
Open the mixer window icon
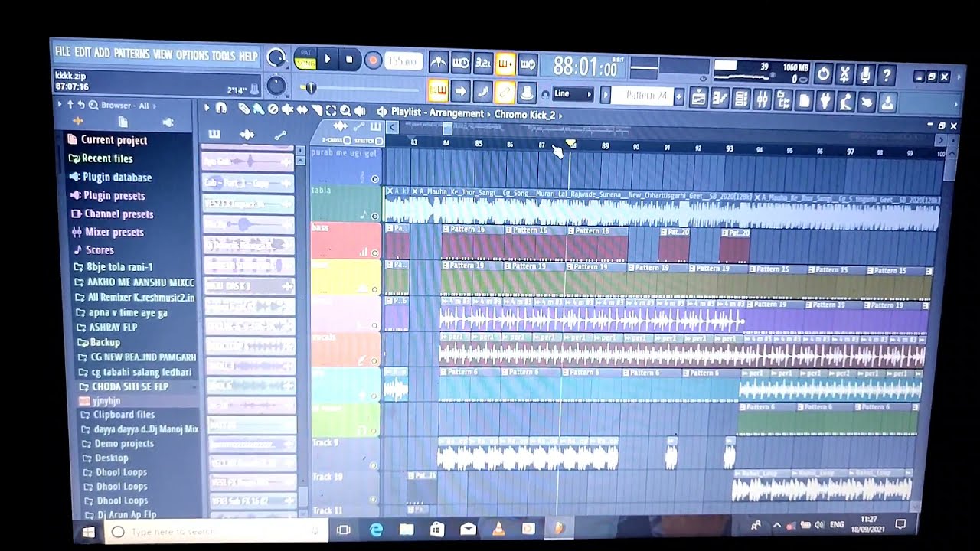coord(762,99)
